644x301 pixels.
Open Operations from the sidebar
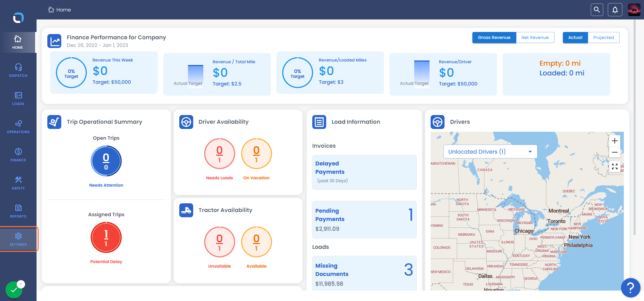[x=18, y=127]
